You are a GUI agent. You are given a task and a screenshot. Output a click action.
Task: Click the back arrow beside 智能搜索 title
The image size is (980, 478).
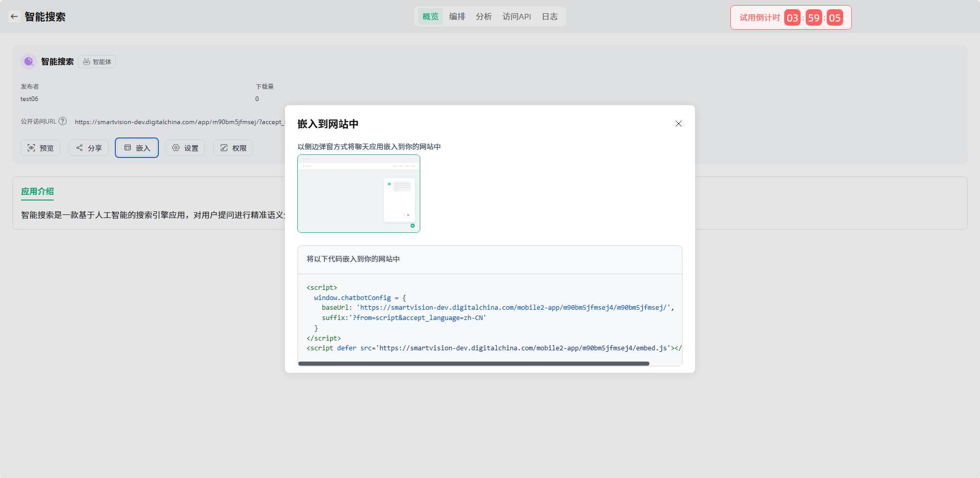14,16
